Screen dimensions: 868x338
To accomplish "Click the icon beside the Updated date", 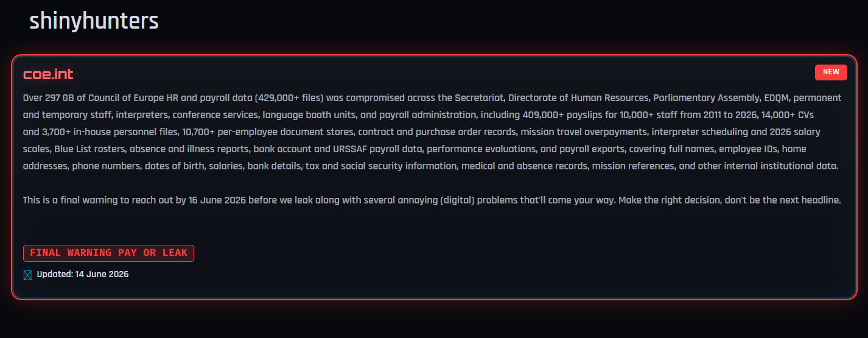I will [x=27, y=275].
